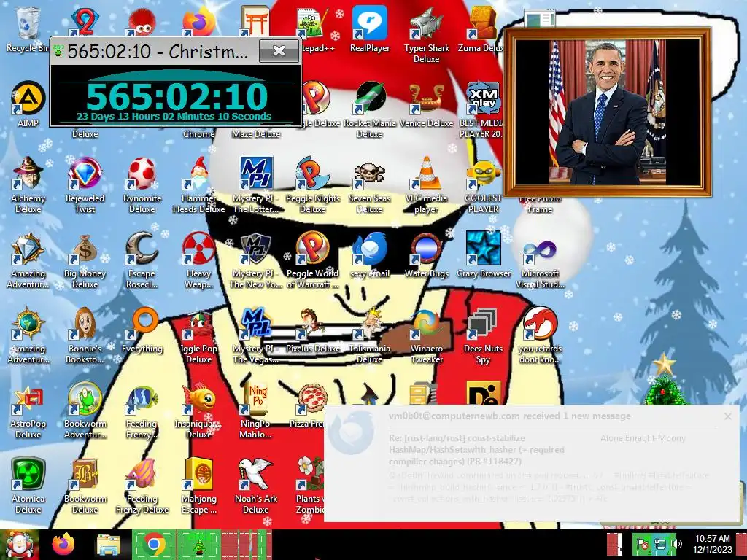Launch Deez Nuts Spy shortcut
The image size is (747, 560).
[483, 336]
